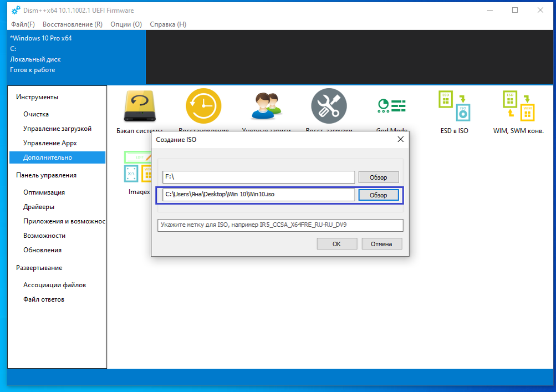Click the Отмена cancel button
Viewport: 556px width, 392px height.
pyautogui.click(x=381, y=244)
